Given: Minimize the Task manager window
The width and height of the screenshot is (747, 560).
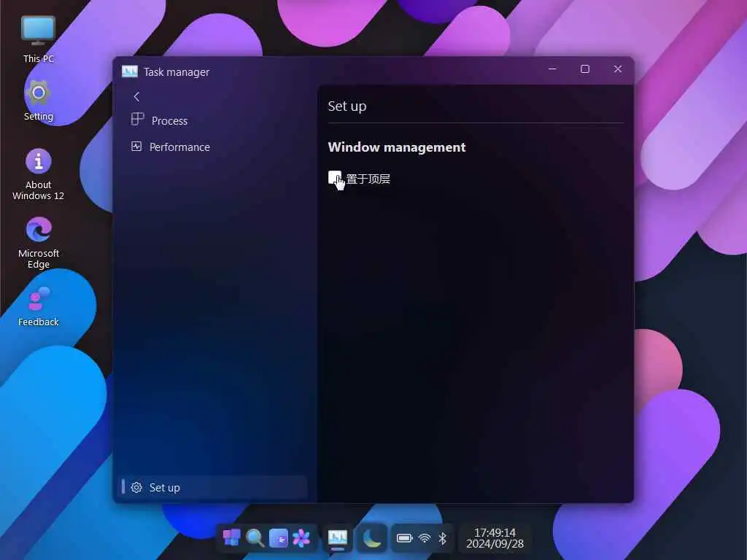Looking at the screenshot, I should (x=553, y=69).
